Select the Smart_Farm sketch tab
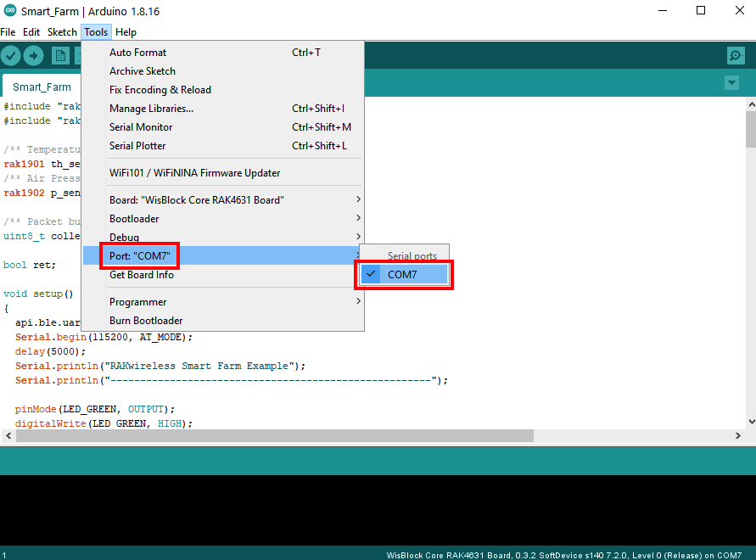756x560 pixels. 42,87
